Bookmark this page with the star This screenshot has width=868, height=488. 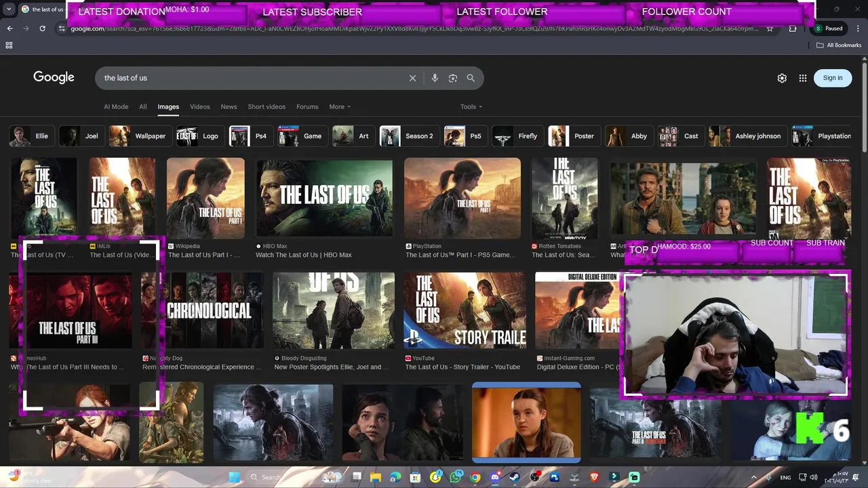(770, 28)
